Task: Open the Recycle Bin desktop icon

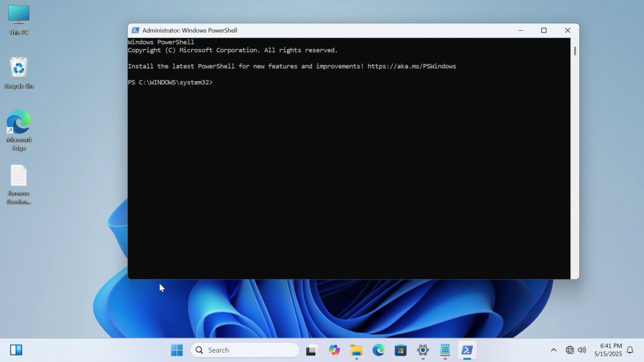Action: pos(19,73)
